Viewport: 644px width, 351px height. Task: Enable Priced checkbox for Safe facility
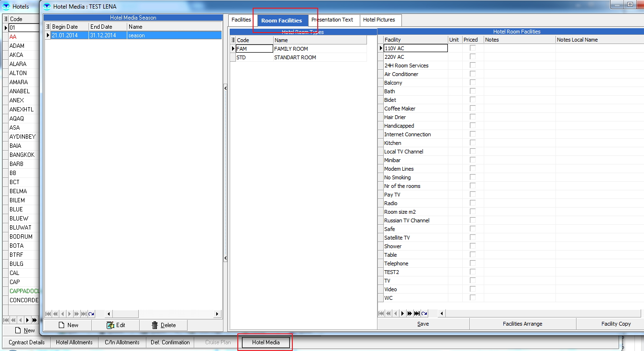473,229
